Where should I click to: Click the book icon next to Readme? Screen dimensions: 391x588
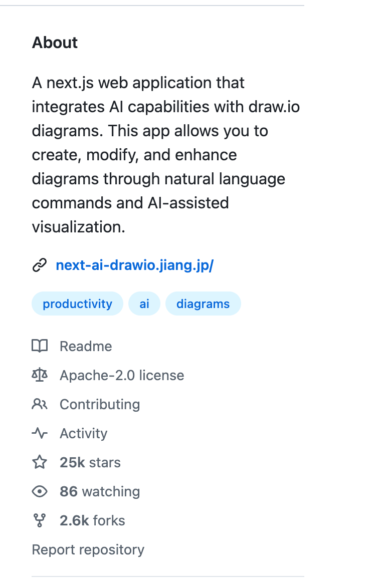(40, 346)
